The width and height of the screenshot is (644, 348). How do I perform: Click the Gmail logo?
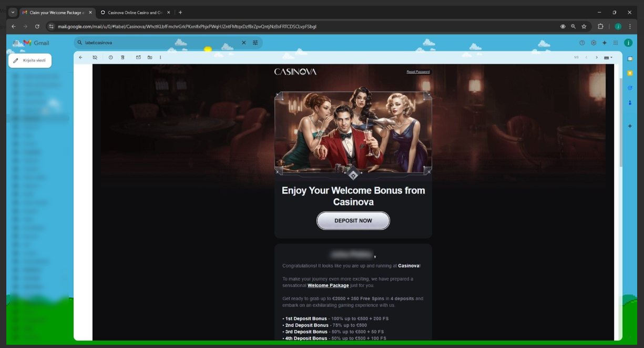coord(36,43)
